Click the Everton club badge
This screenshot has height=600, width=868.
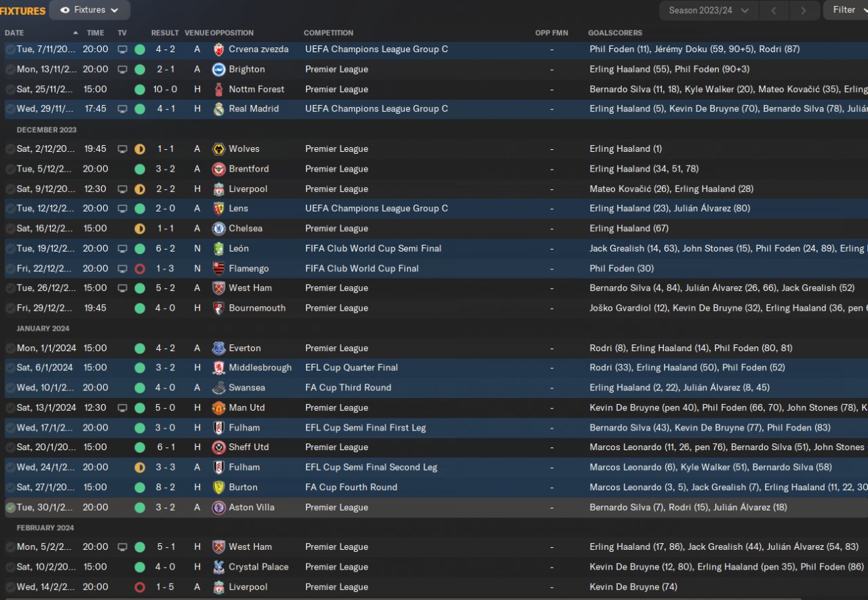[218, 348]
